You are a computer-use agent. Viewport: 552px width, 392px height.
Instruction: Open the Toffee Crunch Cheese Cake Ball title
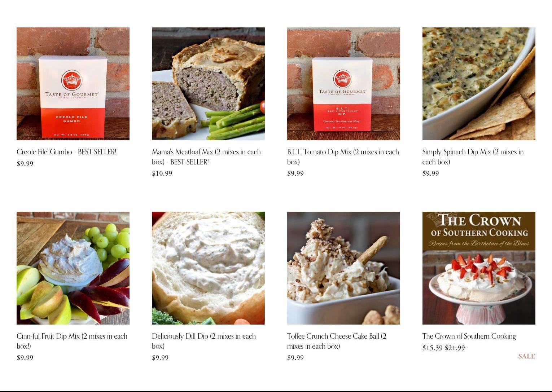[x=337, y=341]
